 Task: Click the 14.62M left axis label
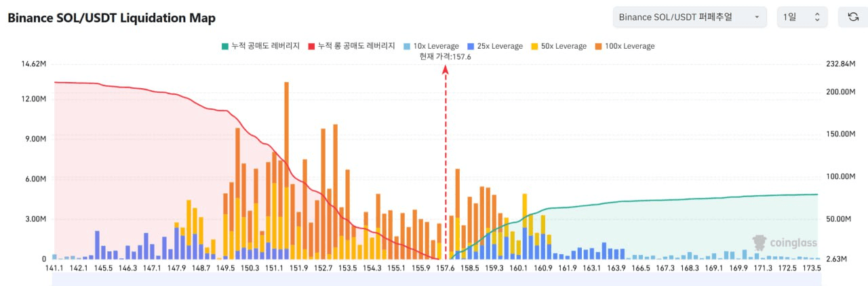pyautogui.click(x=34, y=64)
